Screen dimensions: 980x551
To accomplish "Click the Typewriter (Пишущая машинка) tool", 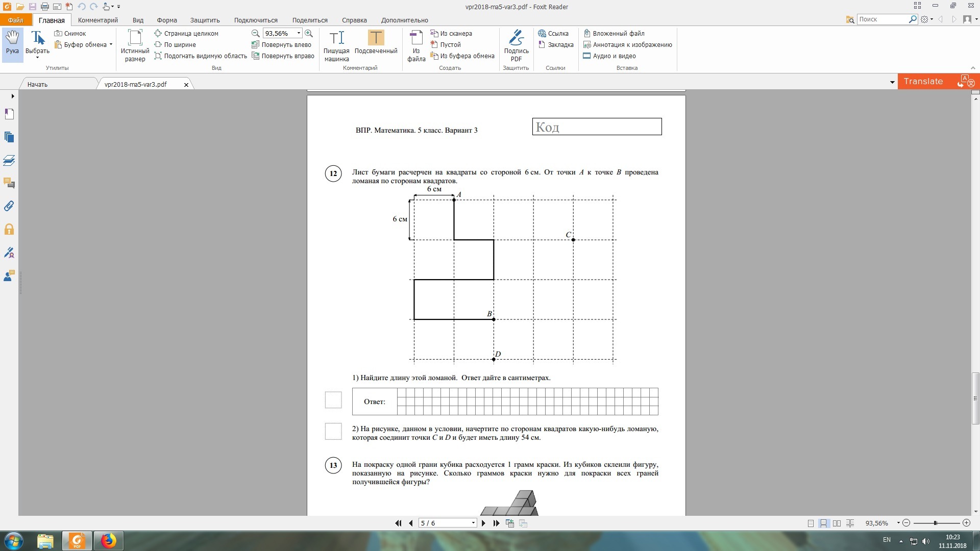I will (x=336, y=44).
